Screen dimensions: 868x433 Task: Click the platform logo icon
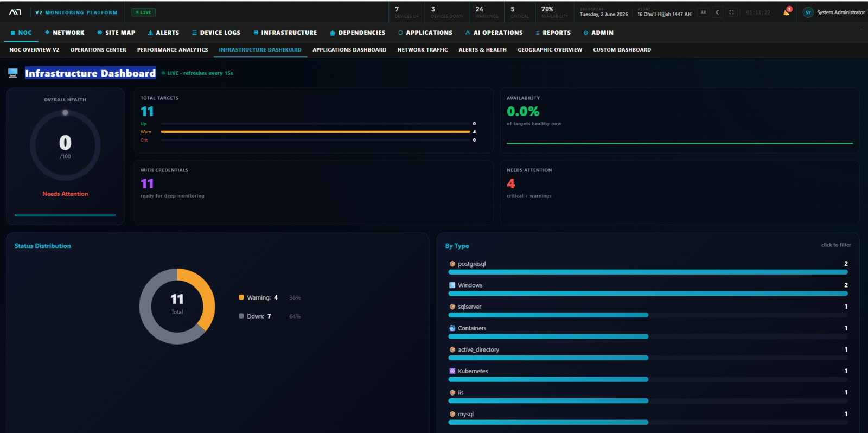coord(15,12)
